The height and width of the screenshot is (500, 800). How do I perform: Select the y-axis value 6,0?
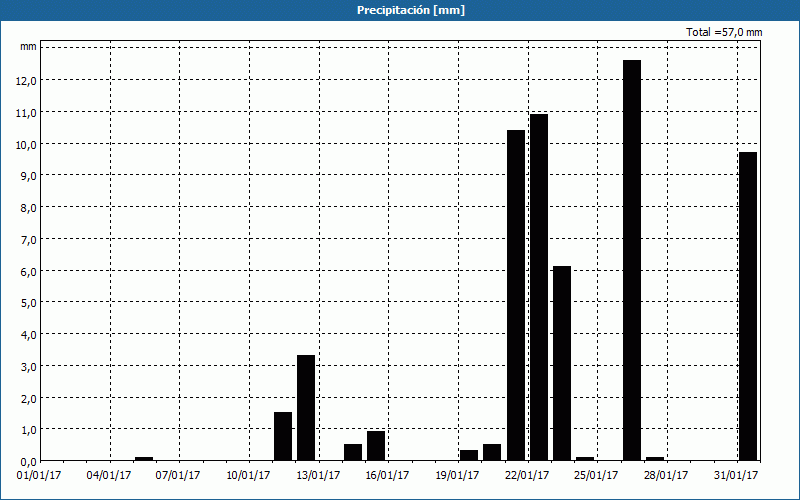point(29,271)
